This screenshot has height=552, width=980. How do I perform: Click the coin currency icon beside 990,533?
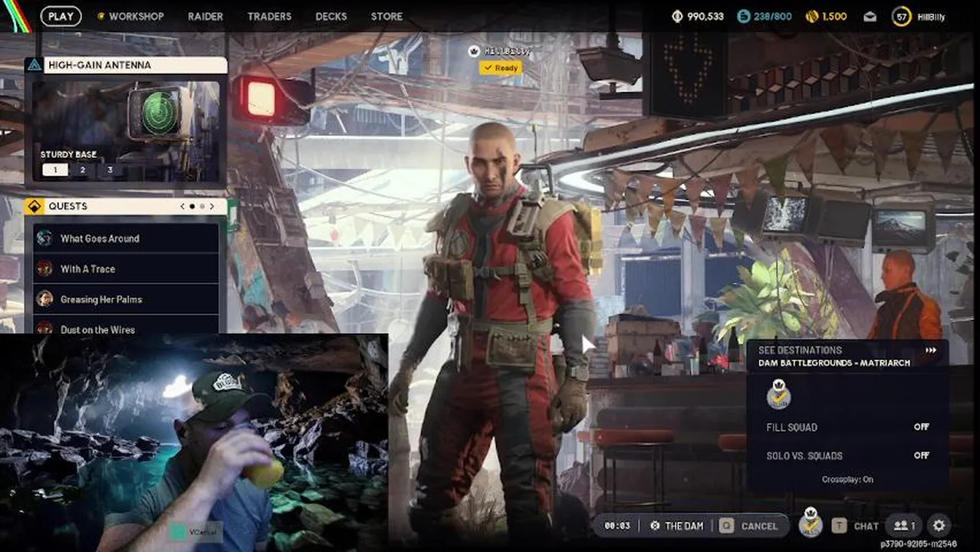tap(677, 16)
